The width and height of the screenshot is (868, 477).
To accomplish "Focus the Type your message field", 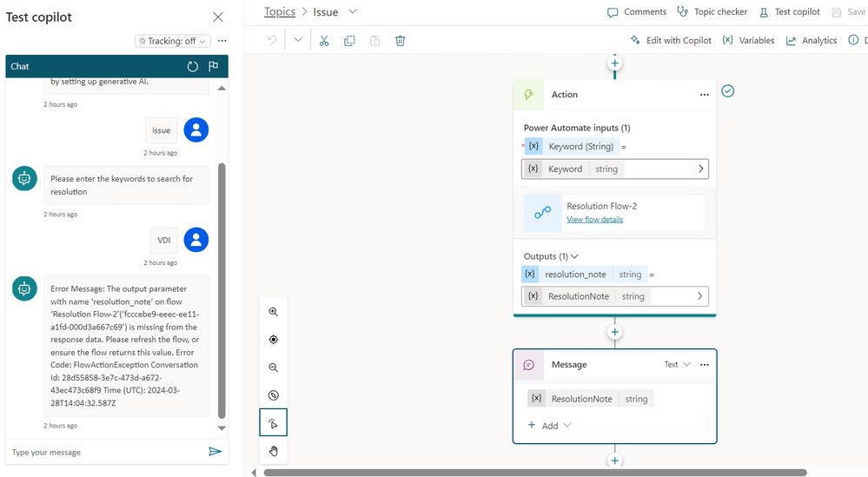I will click(x=105, y=452).
